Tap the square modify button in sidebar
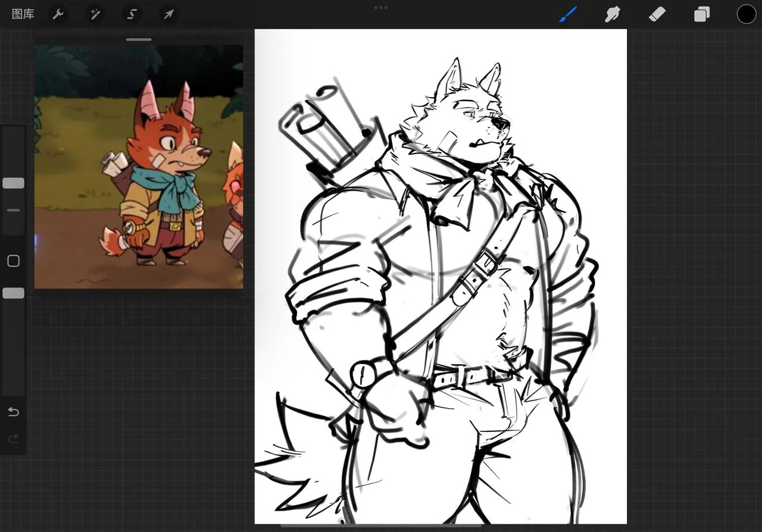The height and width of the screenshot is (532, 762). coord(13,261)
